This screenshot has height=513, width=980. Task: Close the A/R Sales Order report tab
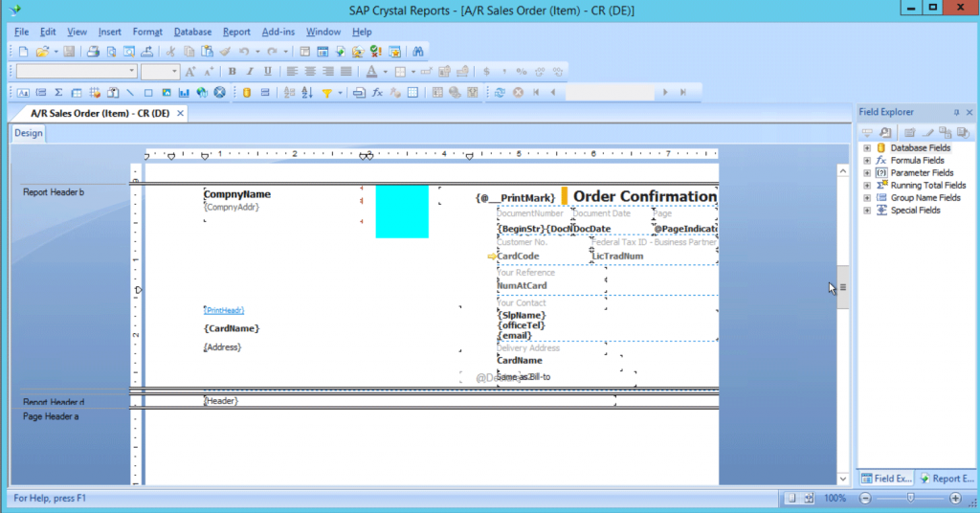point(180,113)
